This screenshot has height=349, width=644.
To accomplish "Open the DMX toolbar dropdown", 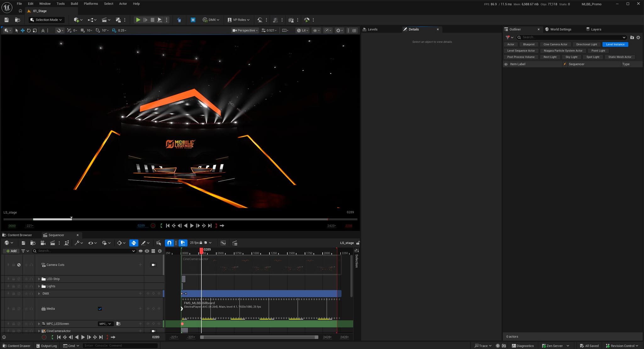I will coord(211,20).
